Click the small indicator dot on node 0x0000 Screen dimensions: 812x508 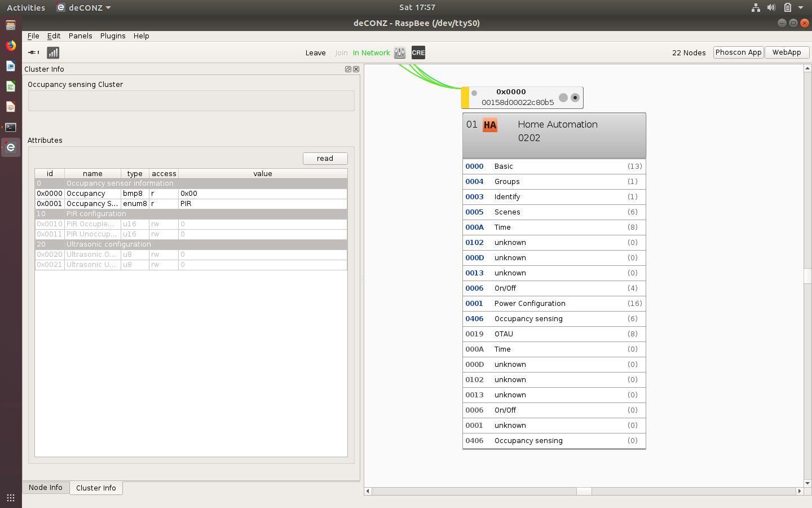(x=474, y=93)
